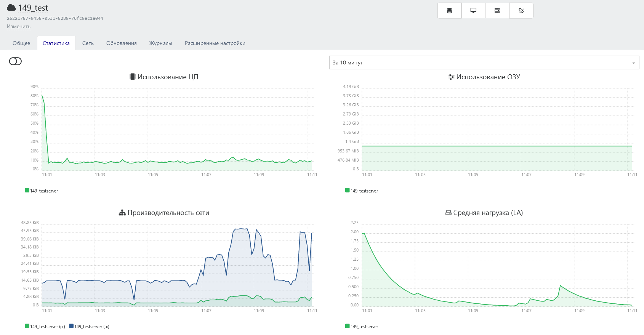The width and height of the screenshot is (644, 335).
Task: Click the CPU chip icon in Использование ЦП title
Action: [132, 77]
